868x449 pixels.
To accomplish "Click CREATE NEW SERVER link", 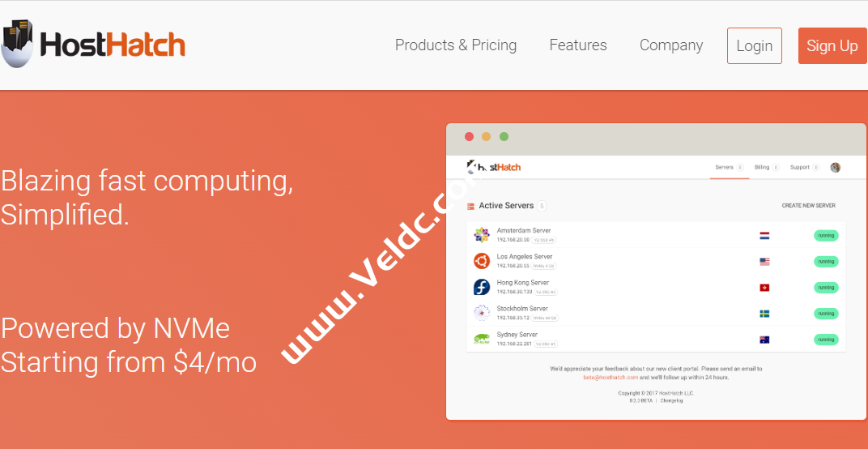I will click(x=808, y=206).
